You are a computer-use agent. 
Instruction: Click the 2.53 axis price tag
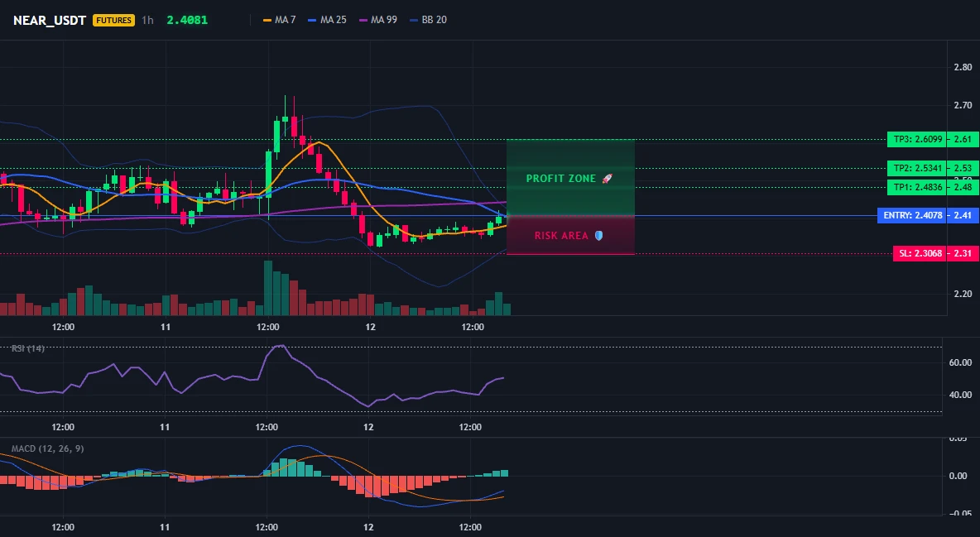[x=963, y=168]
